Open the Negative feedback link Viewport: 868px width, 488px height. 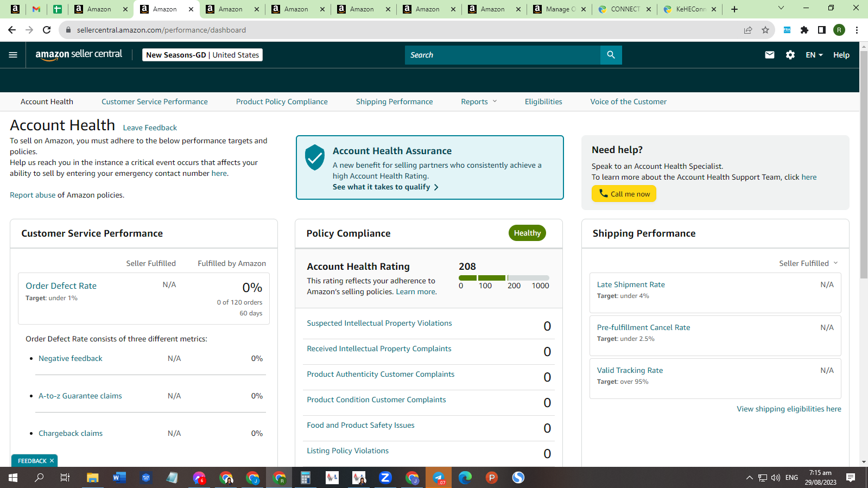pyautogui.click(x=71, y=358)
